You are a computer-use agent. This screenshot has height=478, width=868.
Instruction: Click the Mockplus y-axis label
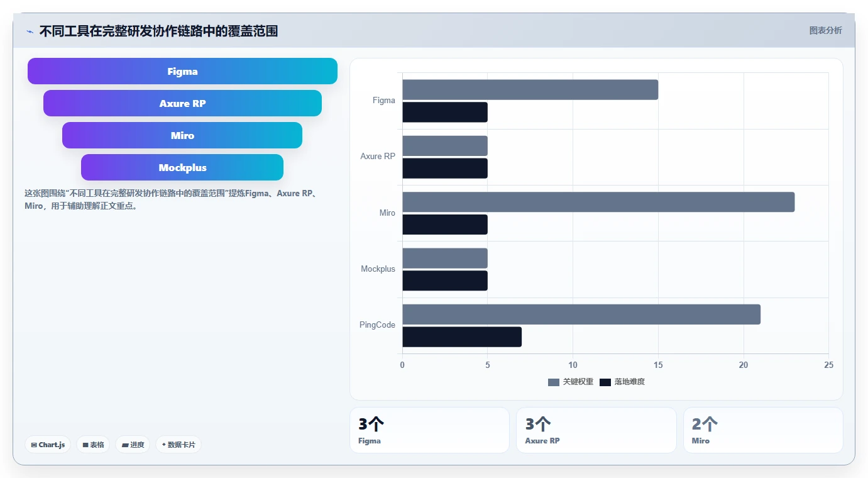click(x=378, y=269)
